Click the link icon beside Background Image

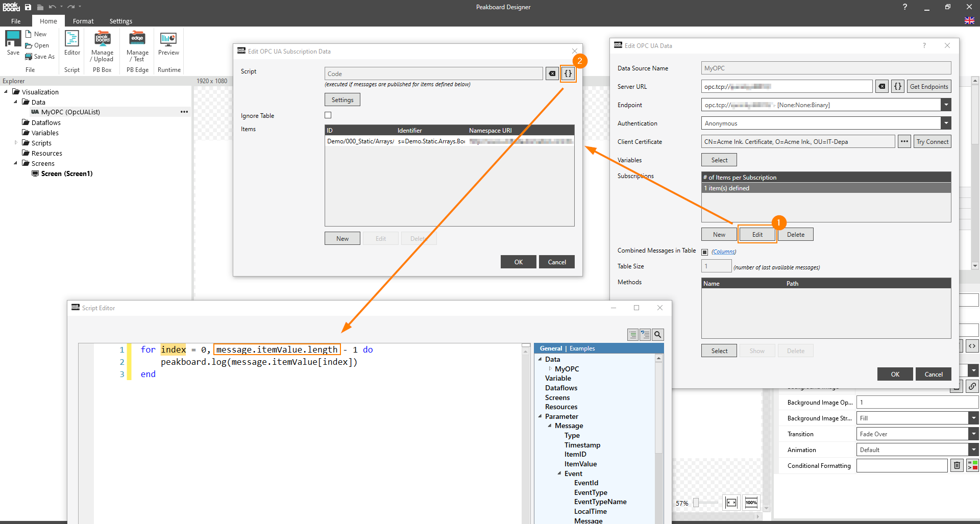pyautogui.click(x=972, y=386)
